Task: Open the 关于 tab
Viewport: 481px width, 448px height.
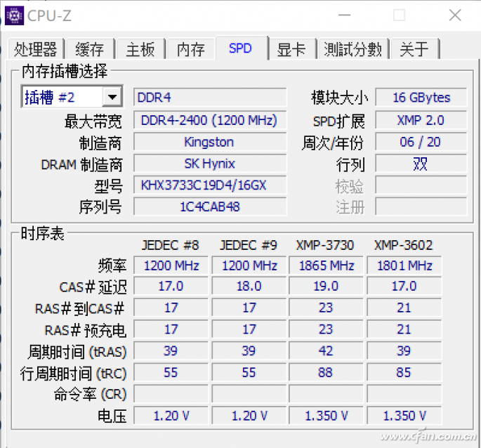Action: 414,49
